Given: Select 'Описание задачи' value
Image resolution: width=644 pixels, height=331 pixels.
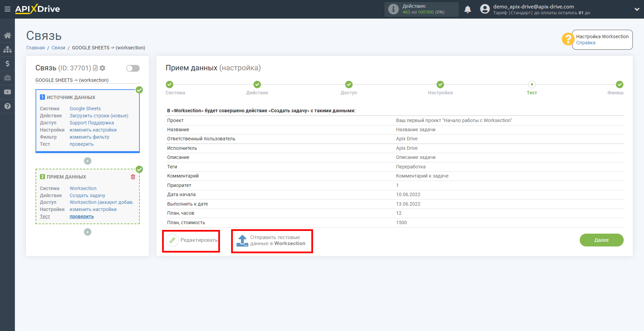Looking at the screenshot, I should point(416,157).
